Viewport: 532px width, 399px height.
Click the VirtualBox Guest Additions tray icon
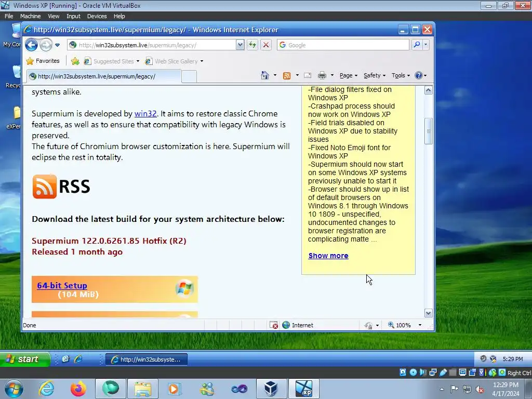[493, 358]
